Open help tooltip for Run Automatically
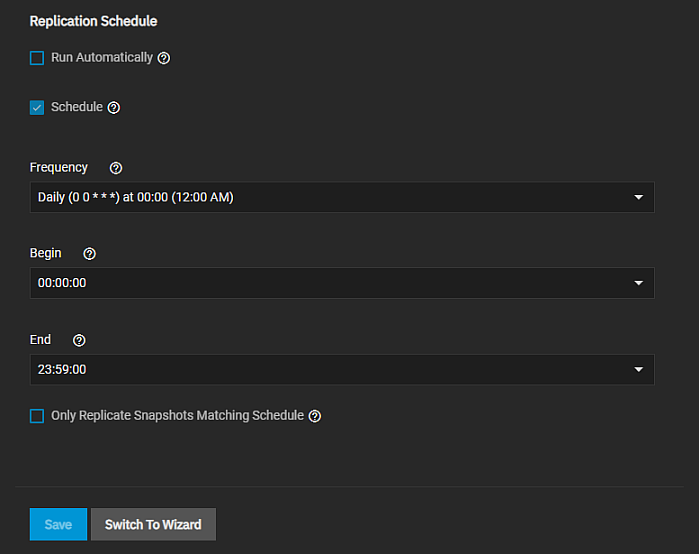699x554 pixels. pyautogui.click(x=164, y=58)
